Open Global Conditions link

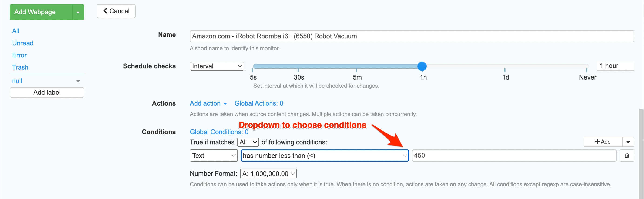click(219, 132)
